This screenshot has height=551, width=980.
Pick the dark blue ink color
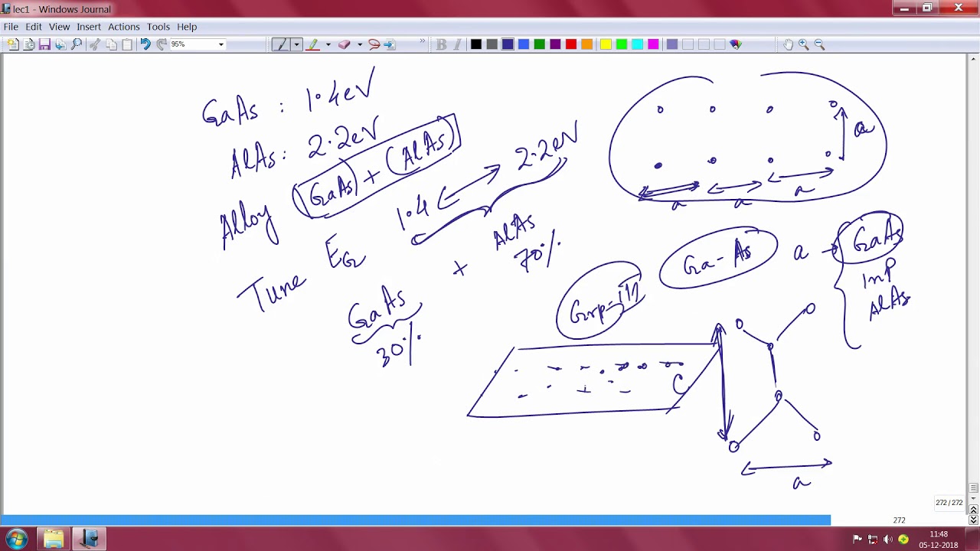coord(508,44)
